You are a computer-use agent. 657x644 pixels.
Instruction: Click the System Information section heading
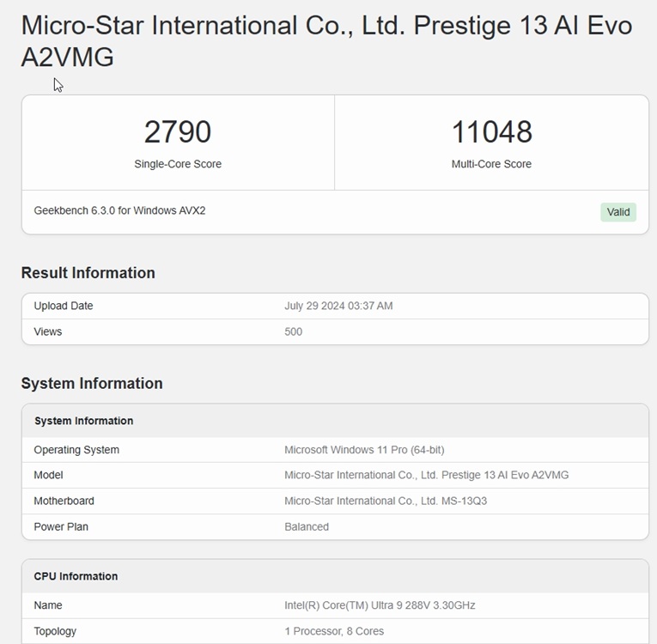(x=92, y=384)
